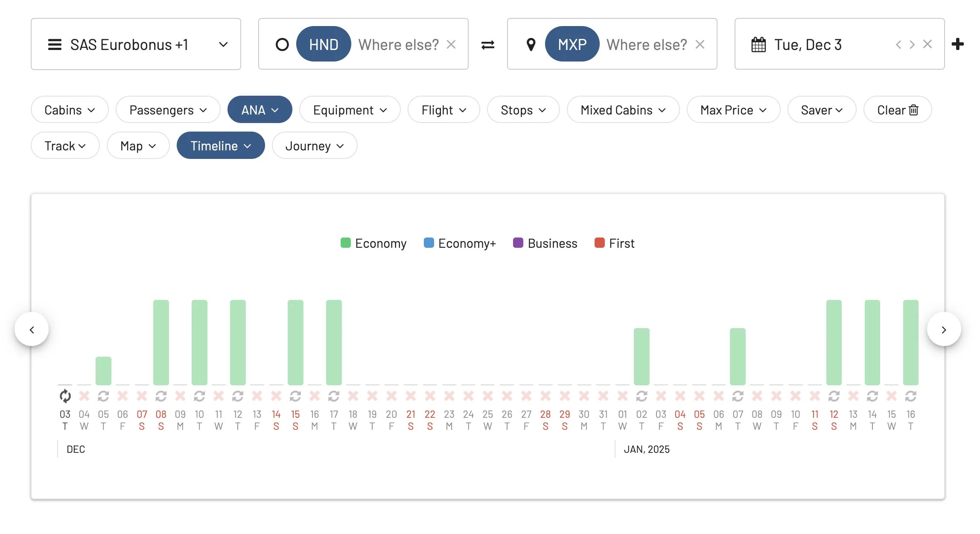Swap origin and destination airports

488,44
